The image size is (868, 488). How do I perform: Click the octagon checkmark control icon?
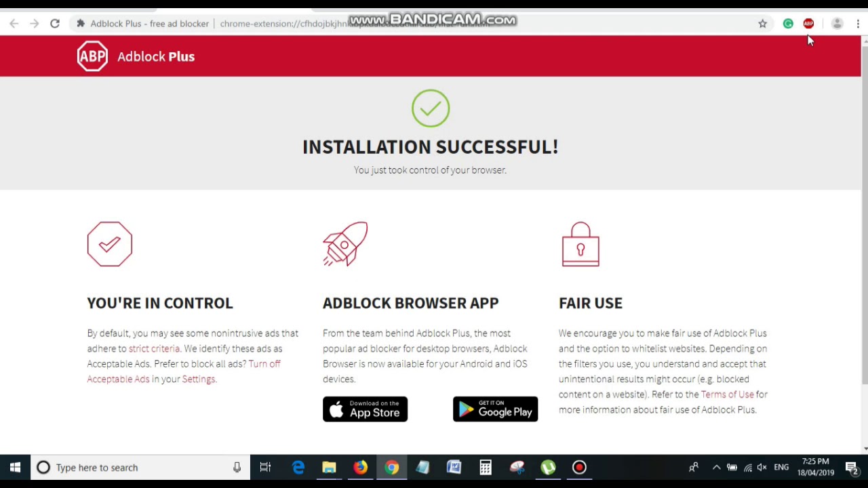(110, 244)
